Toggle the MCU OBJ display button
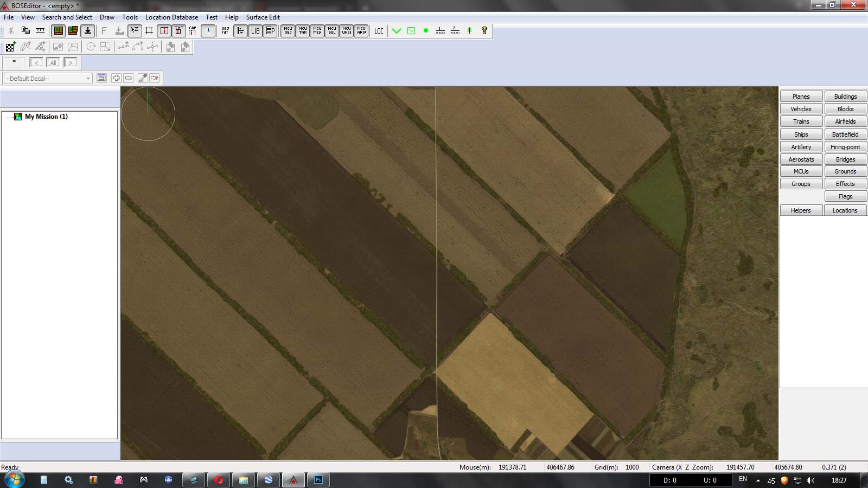This screenshot has width=868, height=488. coord(288,31)
